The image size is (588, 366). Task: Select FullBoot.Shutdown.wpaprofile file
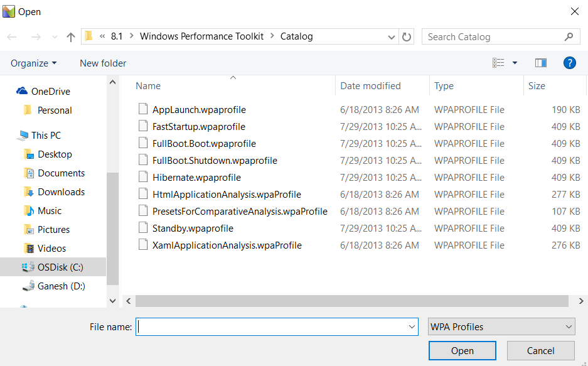coord(215,161)
